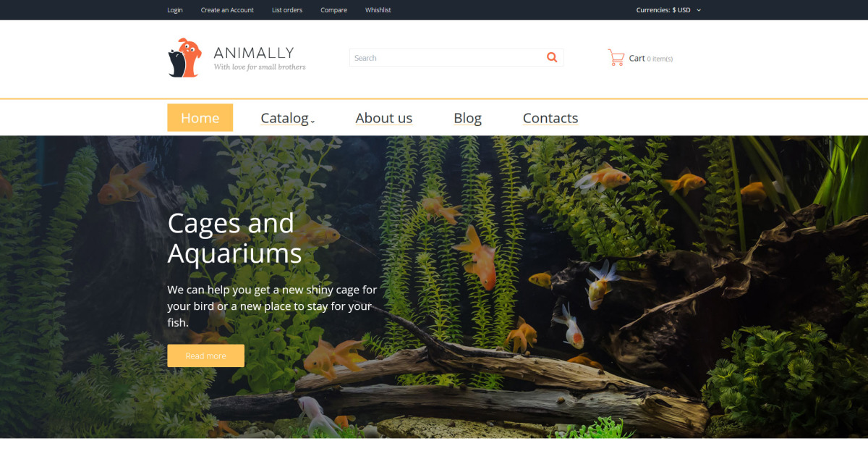
Task: Focus the Search input field
Action: pyautogui.click(x=447, y=58)
